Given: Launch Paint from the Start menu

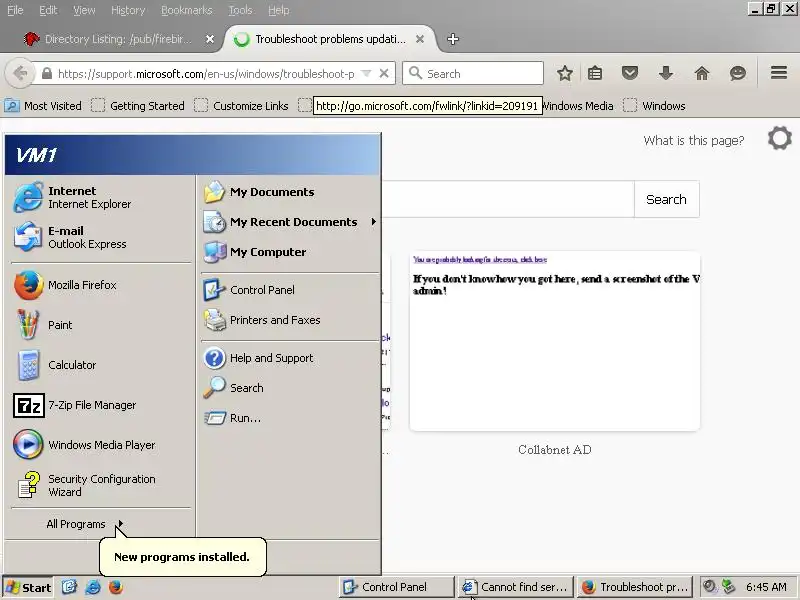Looking at the screenshot, I should [x=101, y=325].
